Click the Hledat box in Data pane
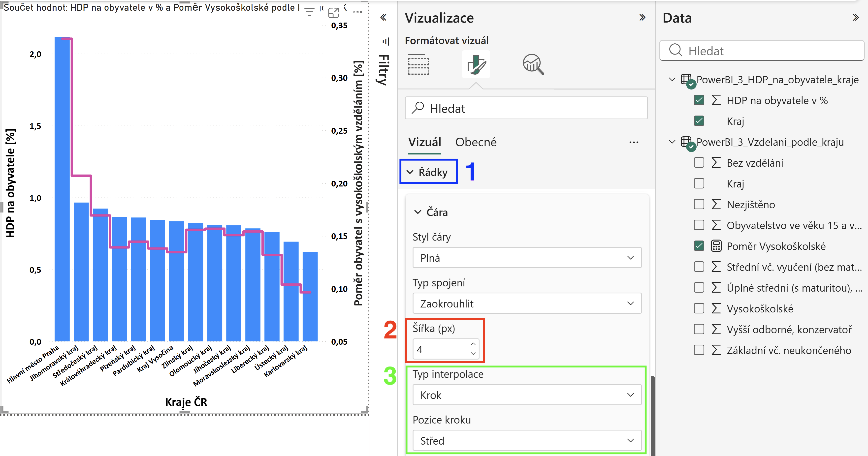The width and height of the screenshot is (868, 456). (x=762, y=51)
